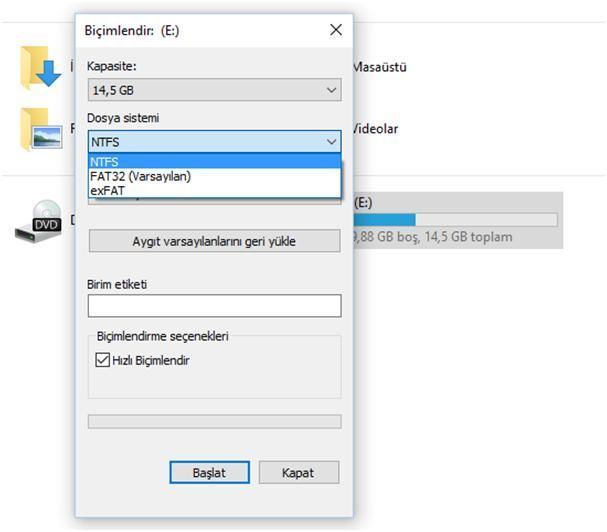Choose NTFS from the list

click(x=214, y=161)
